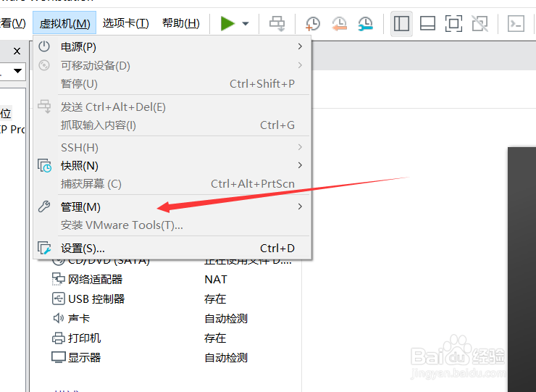Select the 可移动设备(D) menu entry

tap(172, 65)
